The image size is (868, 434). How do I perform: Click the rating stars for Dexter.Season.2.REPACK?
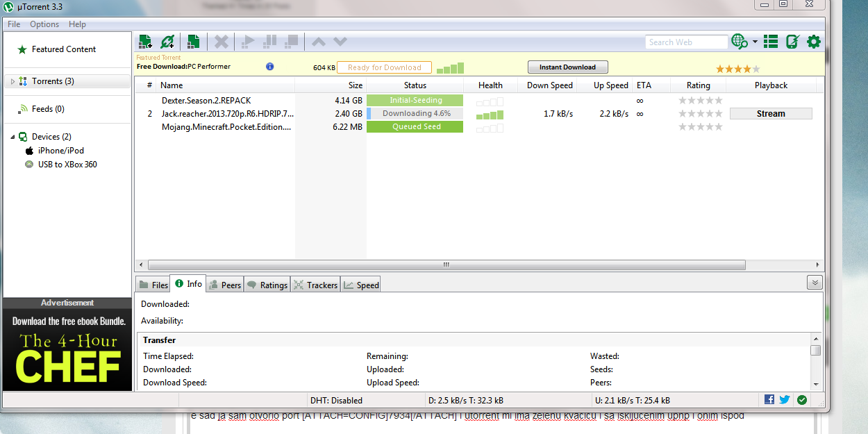pyautogui.click(x=701, y=100)
